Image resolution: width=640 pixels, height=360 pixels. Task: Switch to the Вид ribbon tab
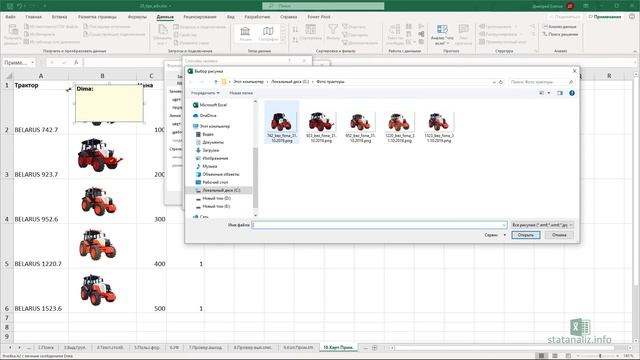click(x=231, y=17)
